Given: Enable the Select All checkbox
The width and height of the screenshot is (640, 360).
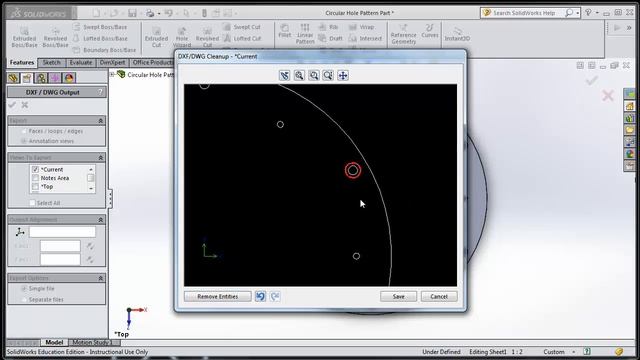Looking at the screenshot, I should click(32, 203).
